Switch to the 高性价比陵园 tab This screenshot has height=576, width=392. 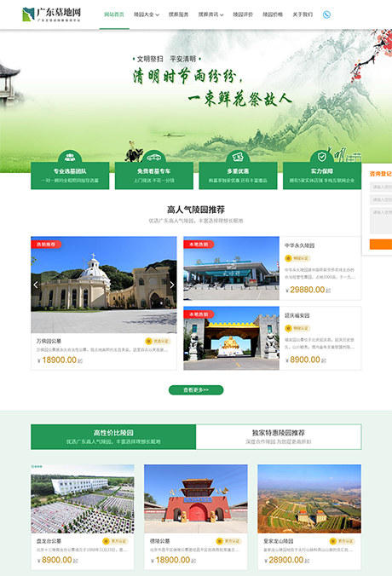click(113, 437)
